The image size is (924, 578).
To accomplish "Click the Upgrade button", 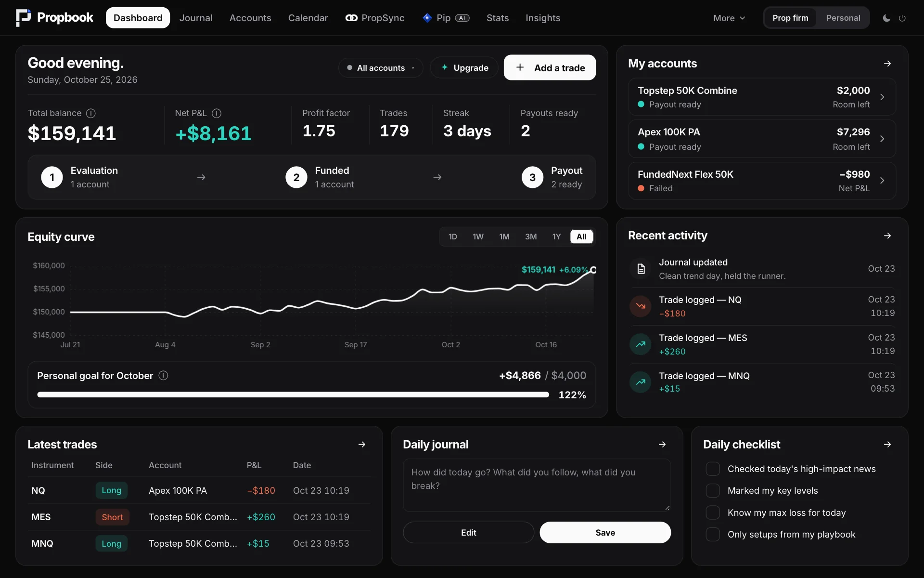I will pos(464,68).
